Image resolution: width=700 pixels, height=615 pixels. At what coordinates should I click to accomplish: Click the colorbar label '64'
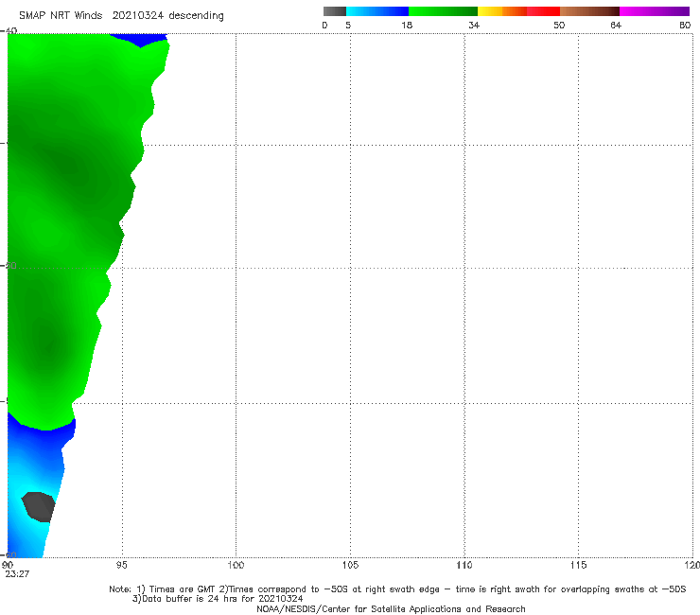point(616,26)
